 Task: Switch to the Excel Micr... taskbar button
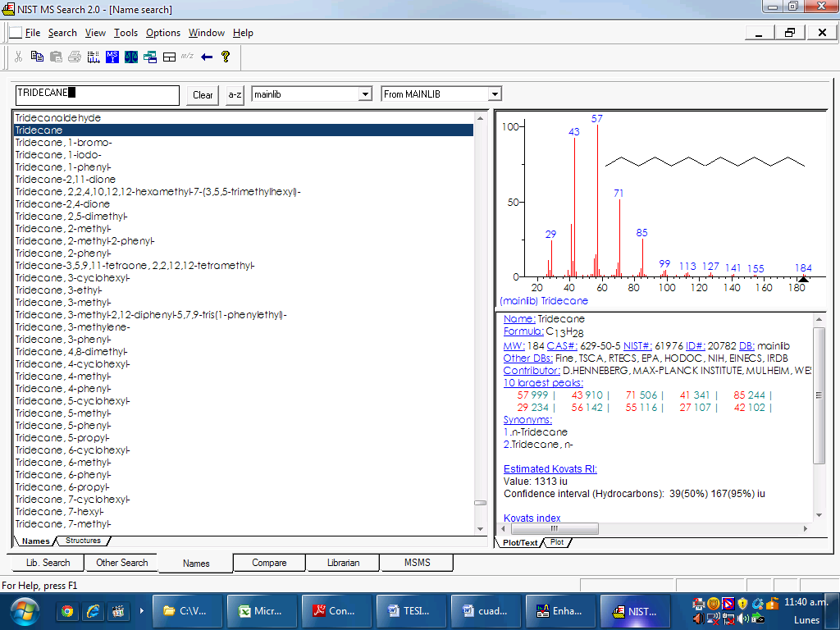pyautogui.click(x=262, y=611)
